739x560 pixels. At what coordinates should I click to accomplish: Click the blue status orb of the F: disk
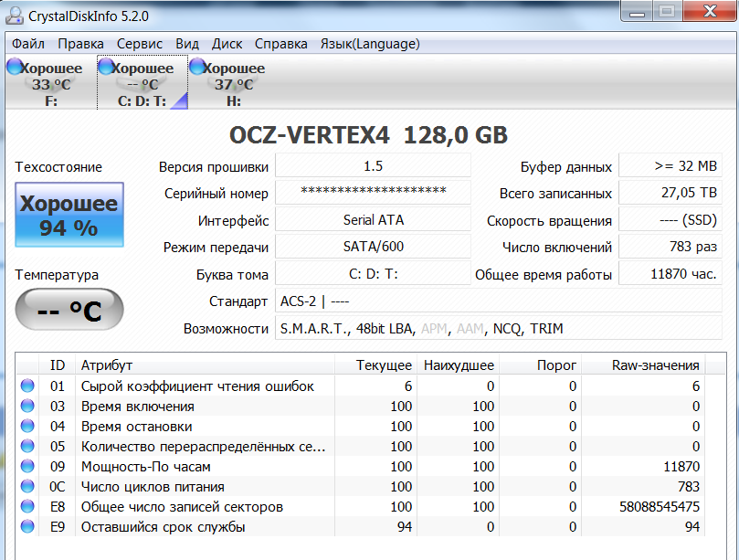pos(15,67)
